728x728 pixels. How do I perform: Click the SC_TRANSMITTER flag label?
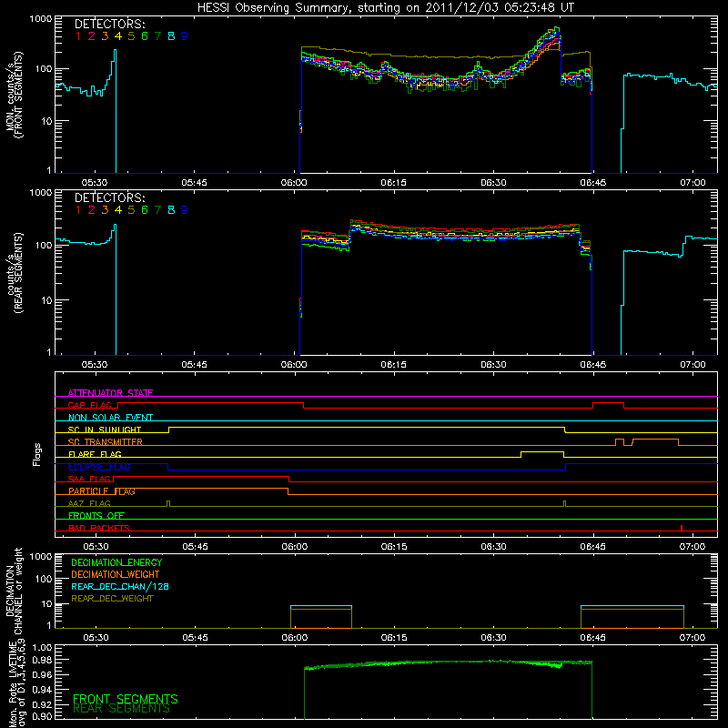[106, 441]
